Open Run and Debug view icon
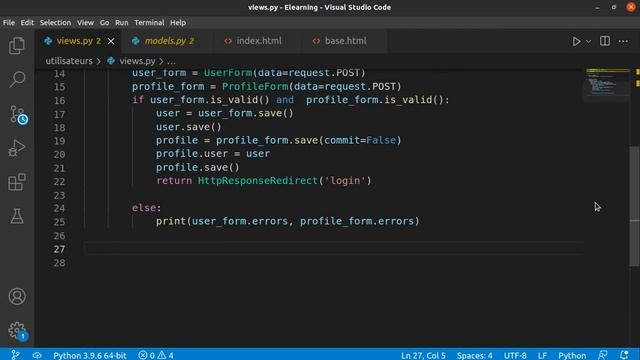The width and height of the screenshot is (640, 360). click(17, 148)
